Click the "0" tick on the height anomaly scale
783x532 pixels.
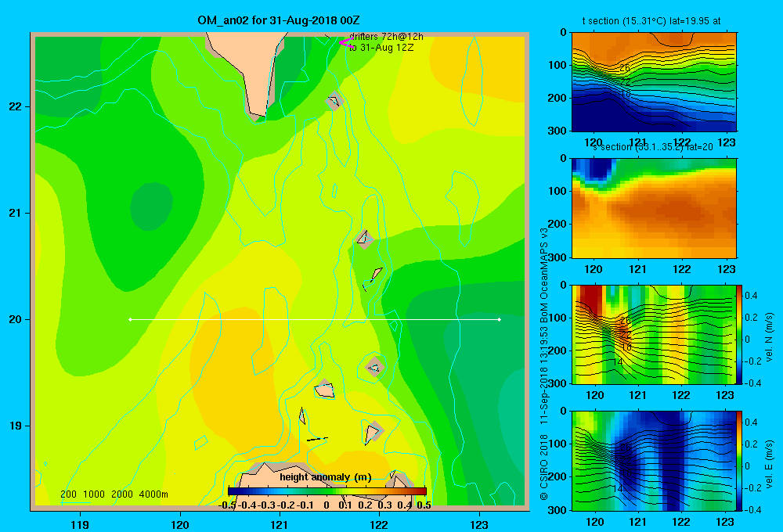[x=327, y=505]
